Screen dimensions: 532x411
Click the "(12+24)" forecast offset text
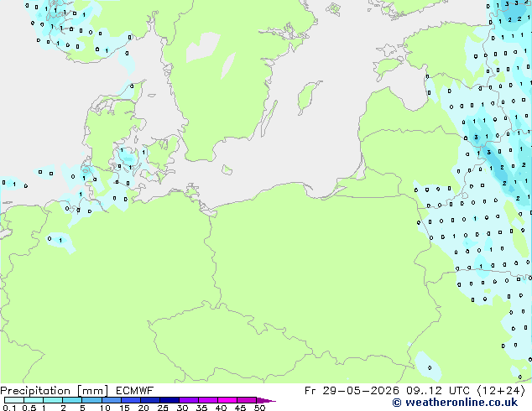click(x=501, y=391)
